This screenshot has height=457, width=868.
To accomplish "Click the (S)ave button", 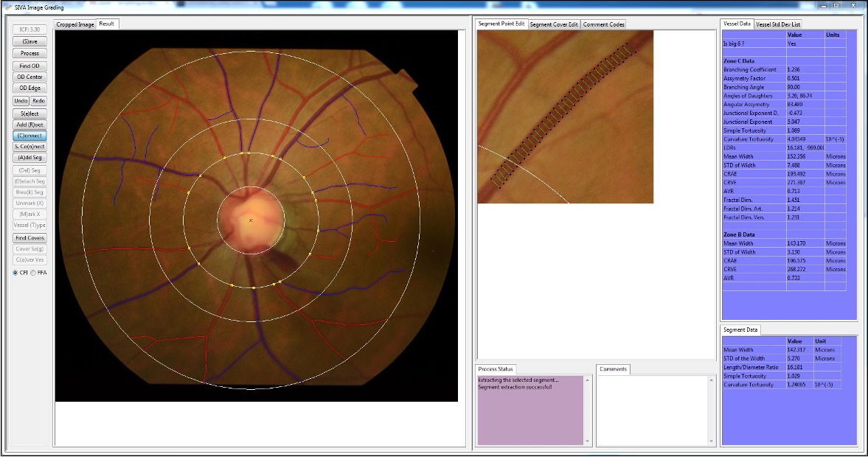I will point(29,42).
